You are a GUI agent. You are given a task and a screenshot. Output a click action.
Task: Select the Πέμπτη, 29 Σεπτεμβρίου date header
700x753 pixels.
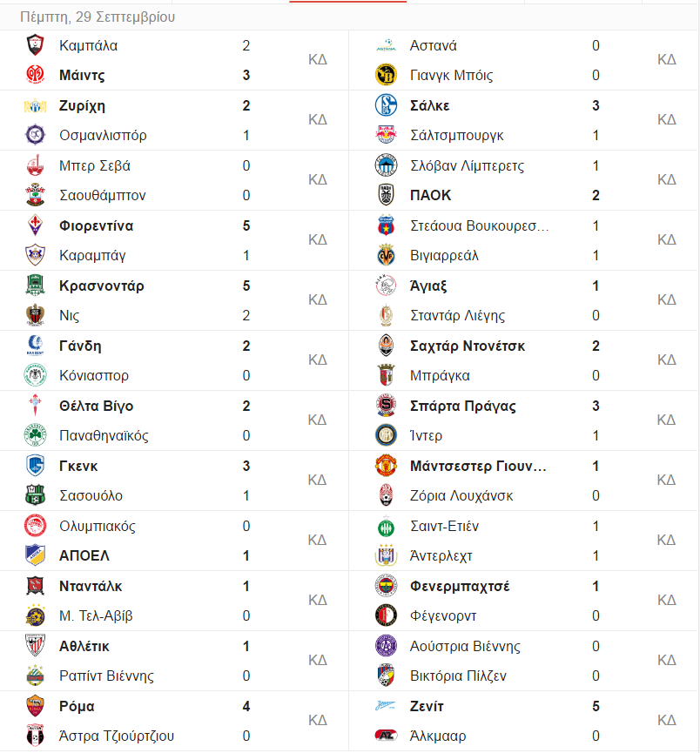coord(98,17)
